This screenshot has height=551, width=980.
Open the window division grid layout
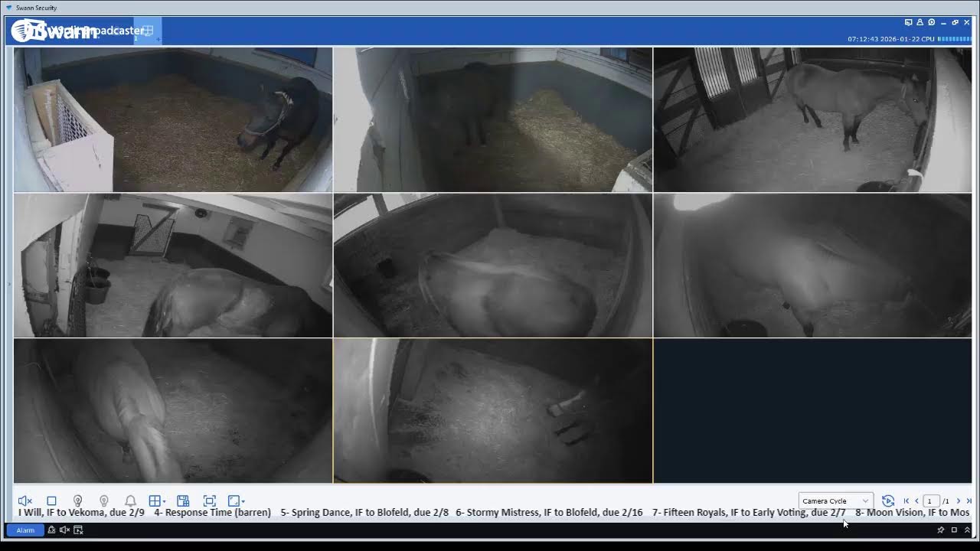[155, 500]
